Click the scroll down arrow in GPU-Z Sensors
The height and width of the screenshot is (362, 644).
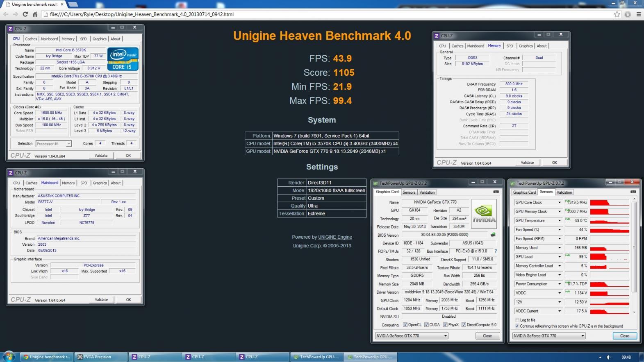(x=634, y=312)
